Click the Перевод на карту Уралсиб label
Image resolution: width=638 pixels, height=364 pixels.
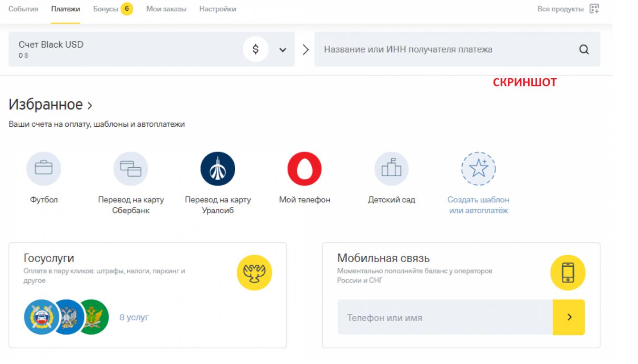pyautogui.click(x=218, y=205)
